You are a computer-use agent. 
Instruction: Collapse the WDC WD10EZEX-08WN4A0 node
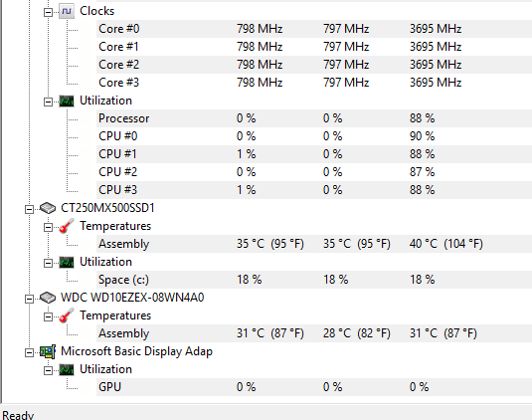tap(29, 299)
